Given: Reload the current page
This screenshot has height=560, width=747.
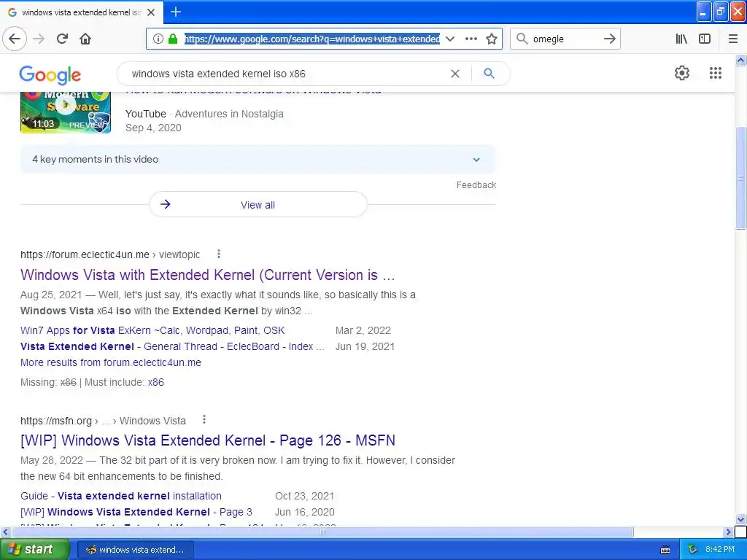Looking at the screenshot, I should (62, 39).
